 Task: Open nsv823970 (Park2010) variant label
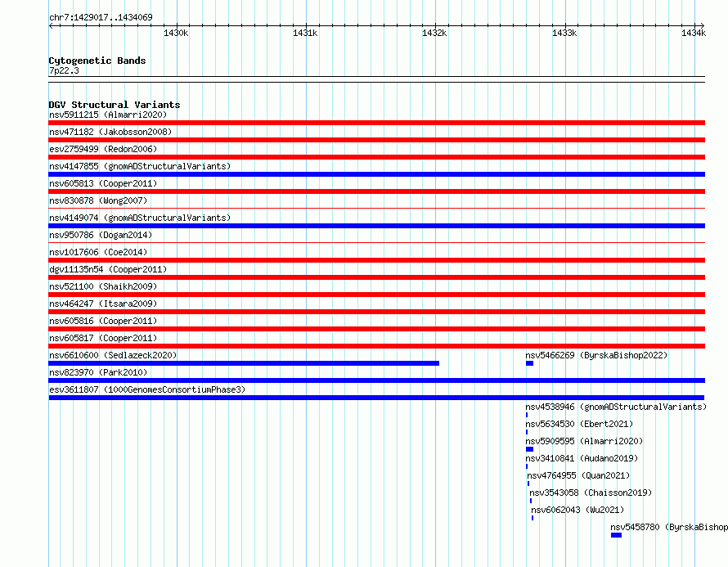click(x=98, y=372)
